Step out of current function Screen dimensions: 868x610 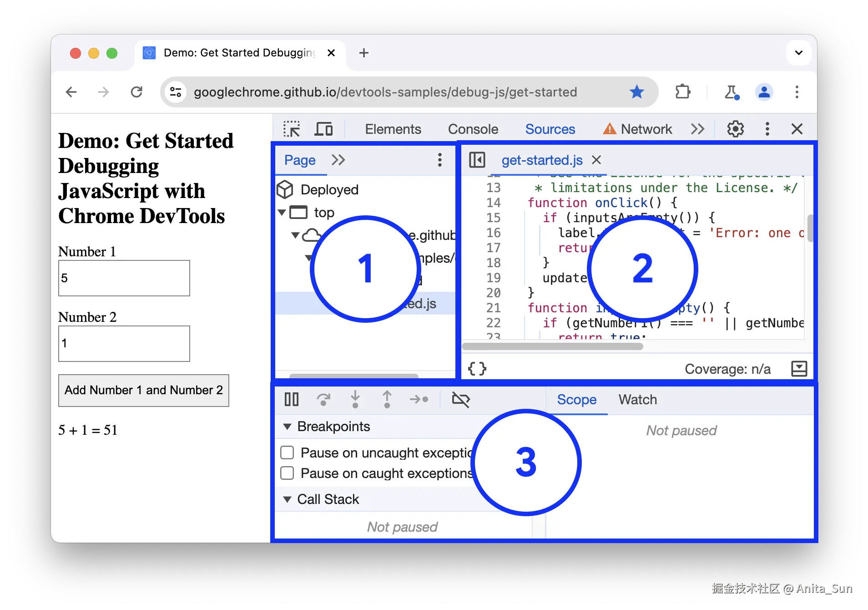tap(387, 400)
